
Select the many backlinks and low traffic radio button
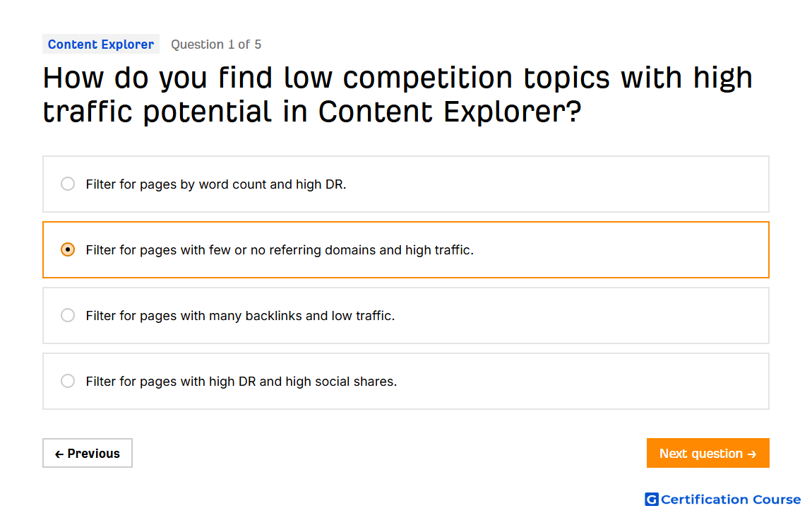pyautogui.click(x=68, y=316)
